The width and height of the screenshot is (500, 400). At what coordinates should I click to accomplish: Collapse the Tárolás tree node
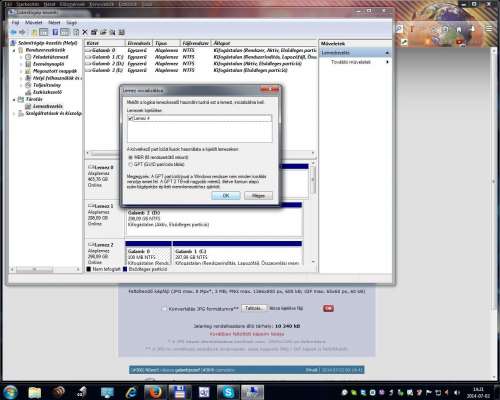(14, 99)
